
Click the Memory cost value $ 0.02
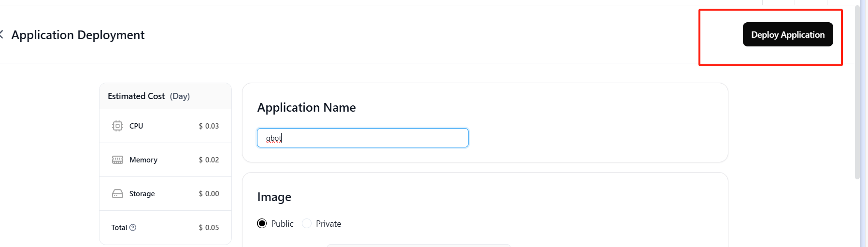click(209, 160)
